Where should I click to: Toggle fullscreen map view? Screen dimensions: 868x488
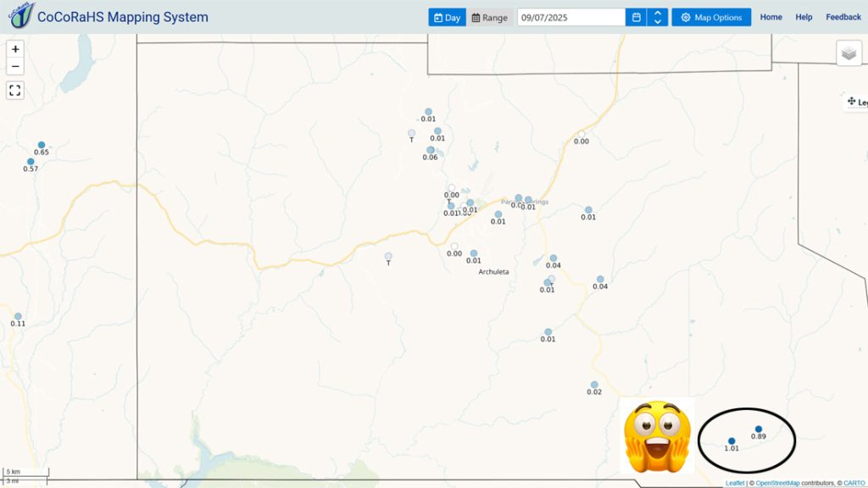tap(15, 90)
